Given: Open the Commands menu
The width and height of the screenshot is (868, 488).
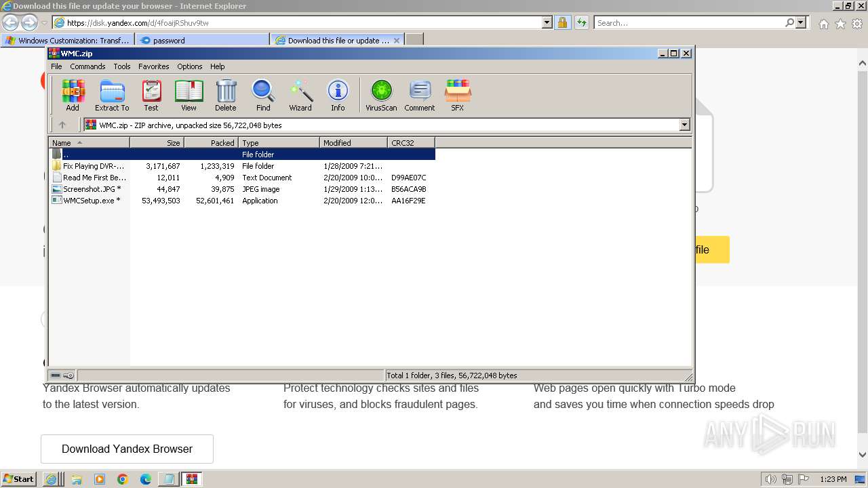Looking at the screenshot, I should pyautogui.click(x=87, y=66).
